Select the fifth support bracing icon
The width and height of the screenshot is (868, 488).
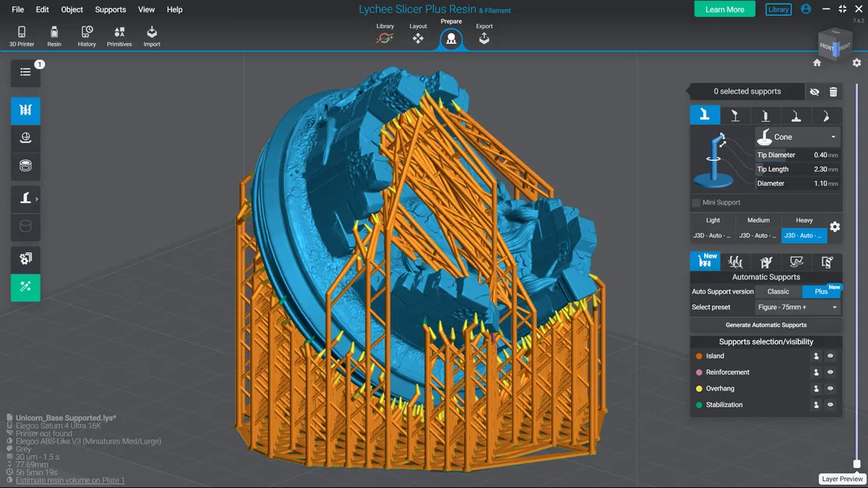click(x=826, y=115)
